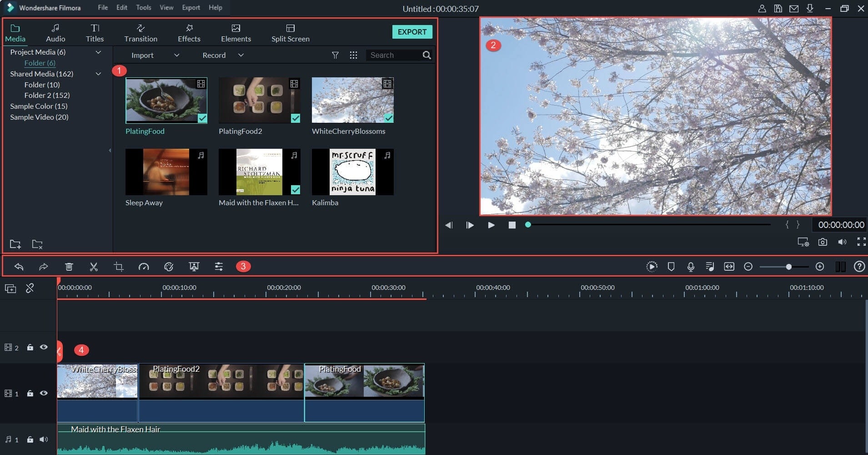868x455 pixels.
Task: Lock video track 2
Action: click(30, 347)
